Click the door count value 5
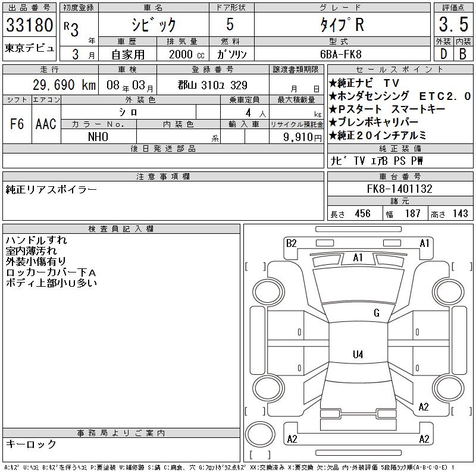 pyautogui.click(x=230, y=24)
